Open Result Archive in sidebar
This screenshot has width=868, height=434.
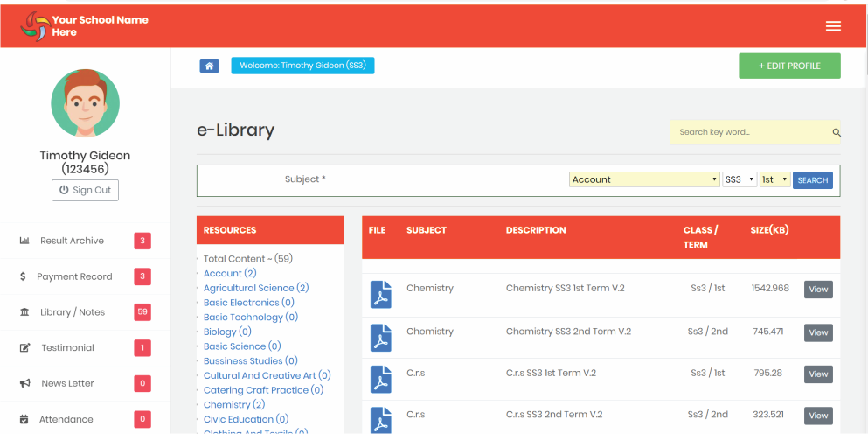pyautogui.click(x=72, y=241)
